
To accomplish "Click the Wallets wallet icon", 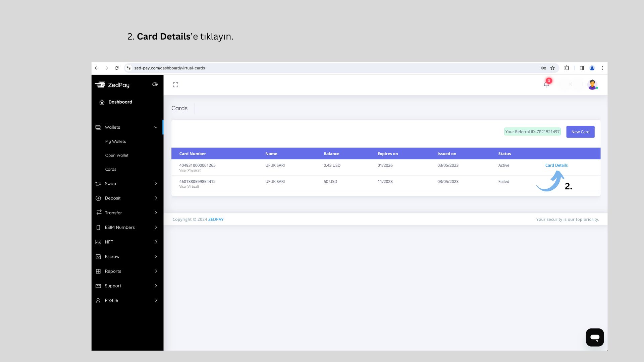I will pyautogui.click(x=98, y=127).
